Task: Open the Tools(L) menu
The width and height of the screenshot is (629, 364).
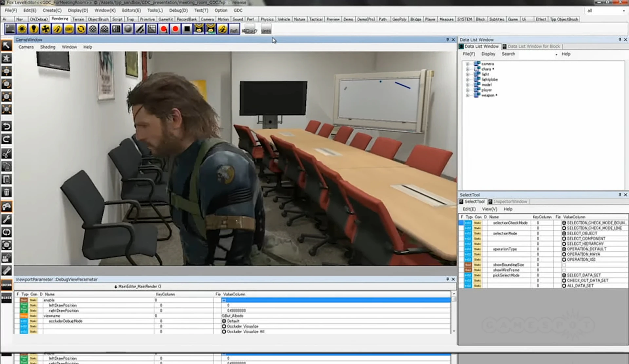Action: click(x=155, y=10)
